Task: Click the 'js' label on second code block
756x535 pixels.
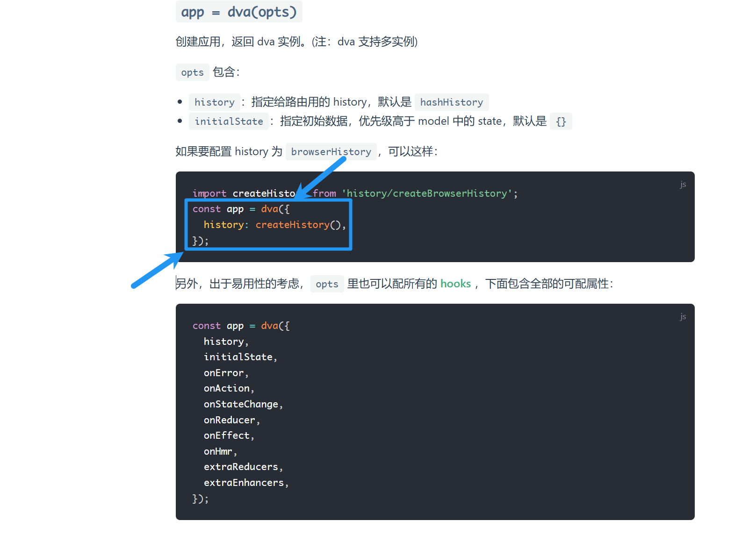Action: [683, 316]
